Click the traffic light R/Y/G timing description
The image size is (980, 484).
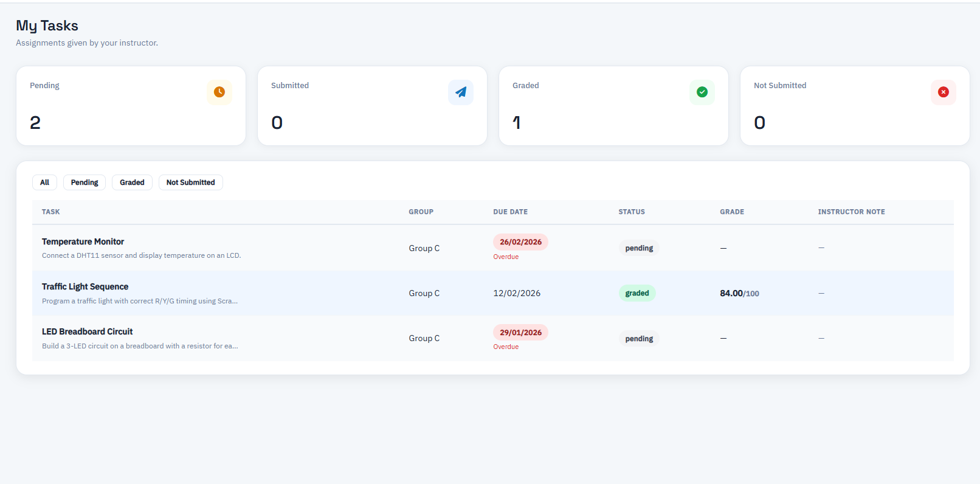coord(140,301)
